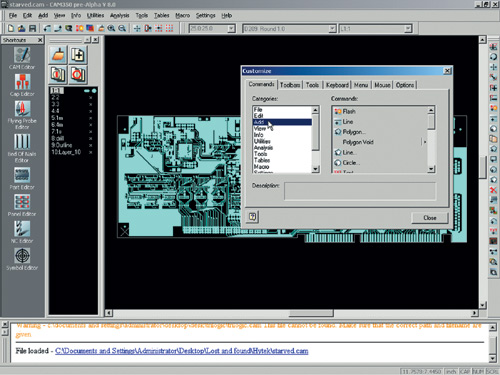The height and width of the screenshot is (375, 500).
Task: Open the Cap Editor shortcut
Action: (22, 85)
